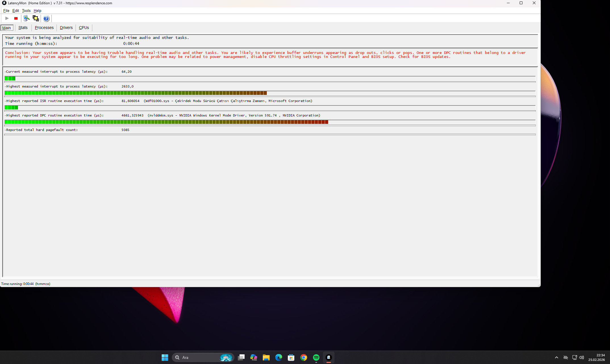Click the current latency value 64,20
The height and width of the screenshot is (364, 610).
126,72
